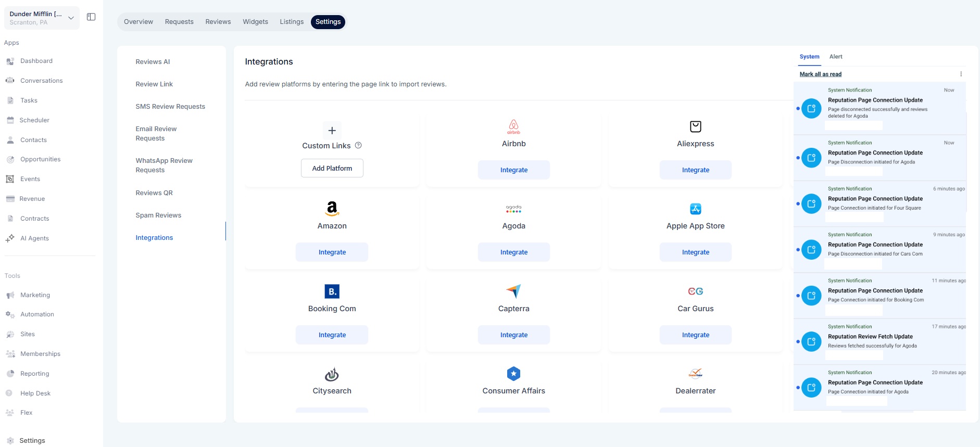
Task: Open the Marketing megaphone icon
Action: tap(10, 295)
